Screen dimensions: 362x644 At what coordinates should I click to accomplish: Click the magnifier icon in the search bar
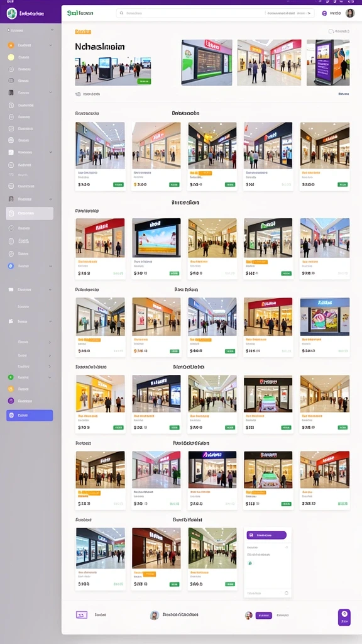click(x=121, y=13)
